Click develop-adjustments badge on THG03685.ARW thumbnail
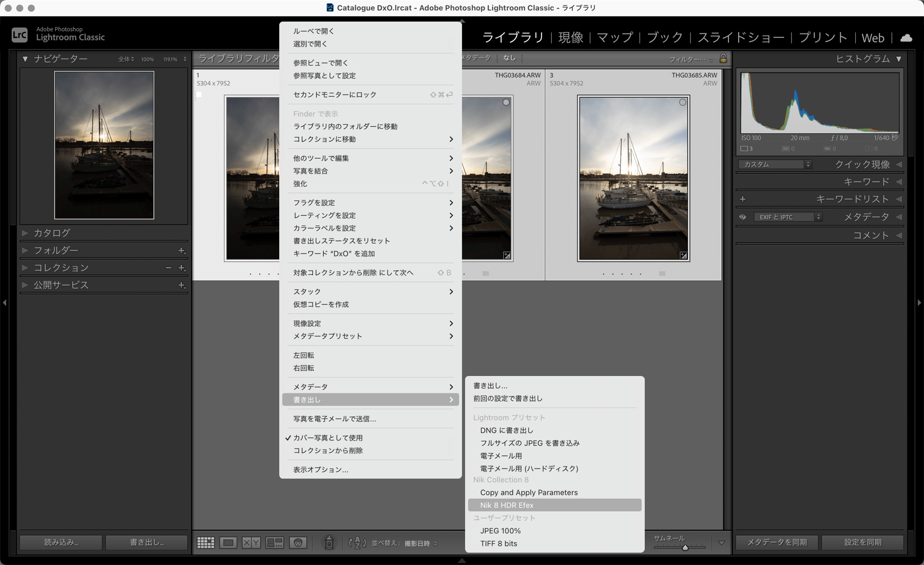 [683, 255]
